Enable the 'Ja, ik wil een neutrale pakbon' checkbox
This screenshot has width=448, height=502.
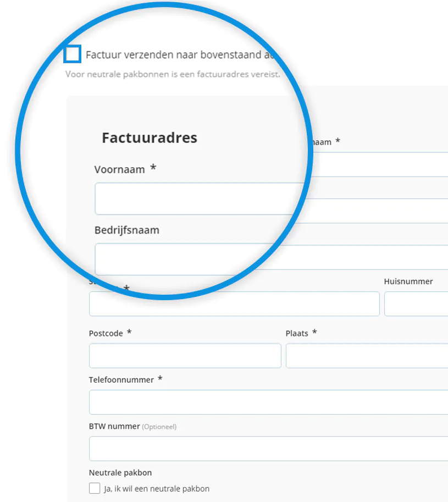coord(95,488)
